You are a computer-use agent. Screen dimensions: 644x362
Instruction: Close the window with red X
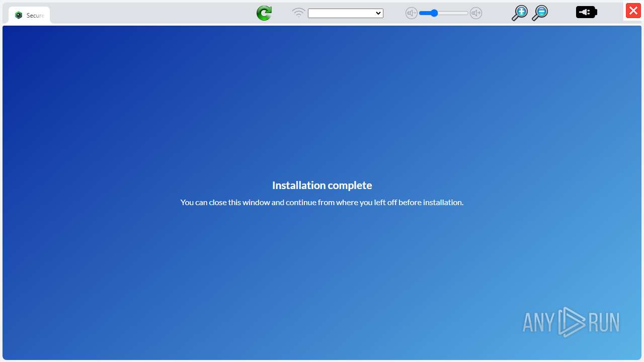633,11
